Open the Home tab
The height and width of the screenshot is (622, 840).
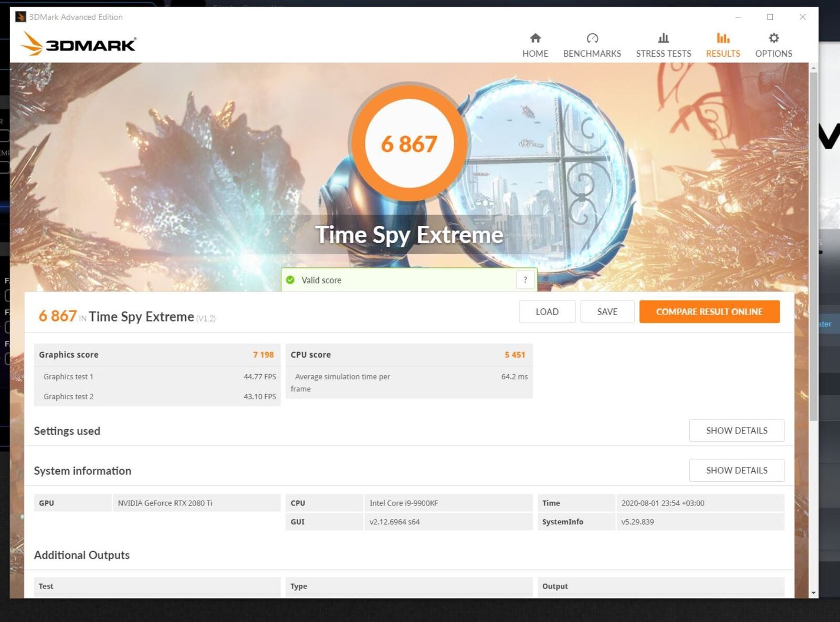click(x=535, y=45)
